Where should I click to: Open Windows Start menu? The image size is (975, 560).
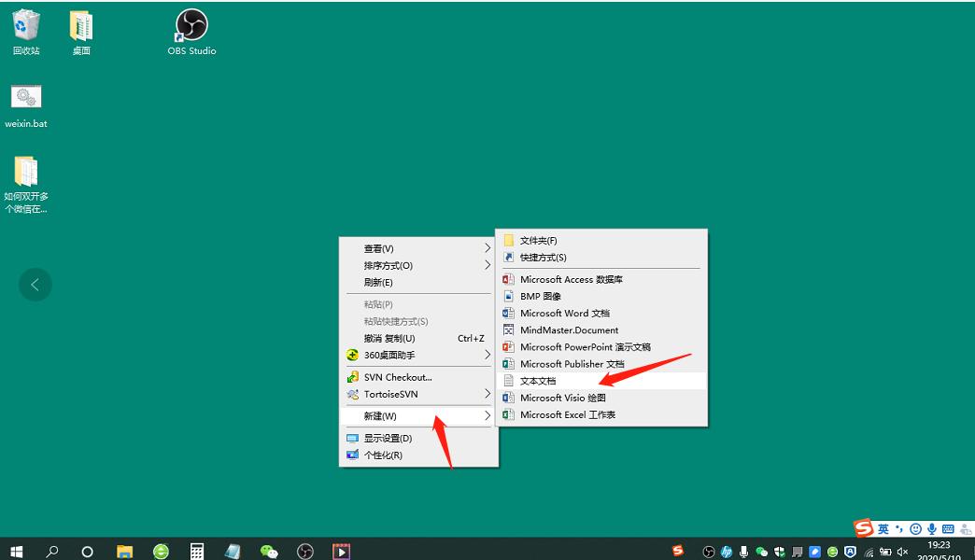[x=16, y=552]
